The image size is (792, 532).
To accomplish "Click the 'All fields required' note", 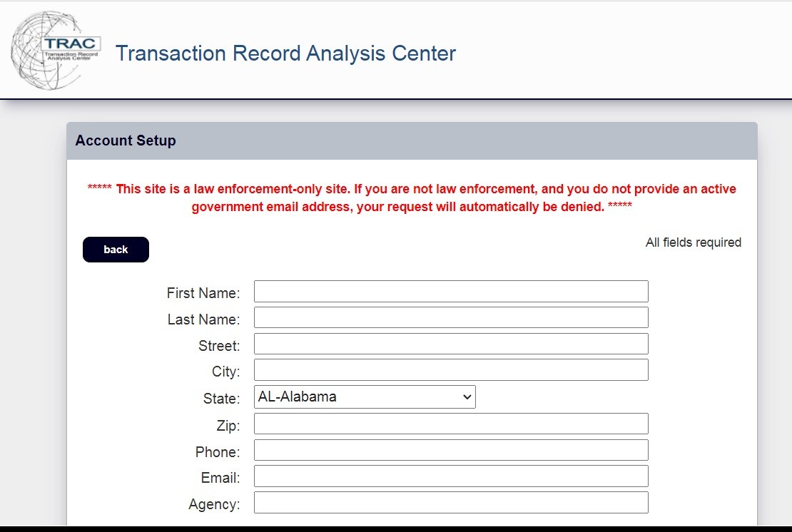I will tap(693, 242).
